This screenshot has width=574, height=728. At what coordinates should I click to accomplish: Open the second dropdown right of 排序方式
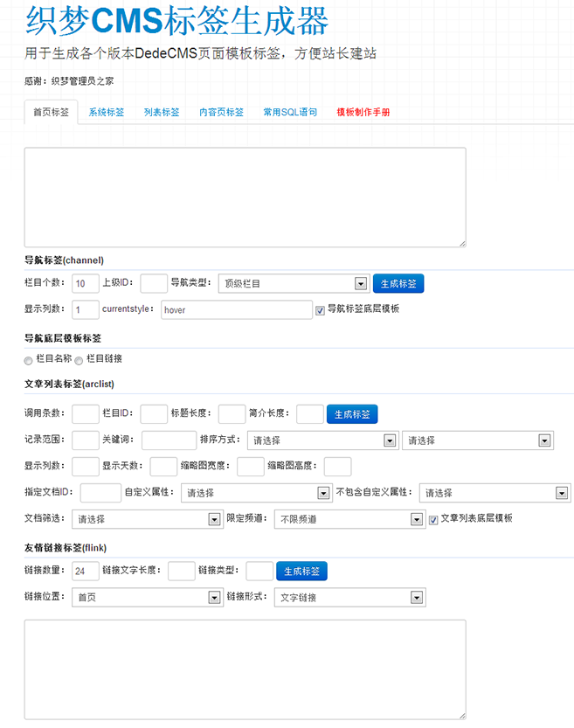478,440
